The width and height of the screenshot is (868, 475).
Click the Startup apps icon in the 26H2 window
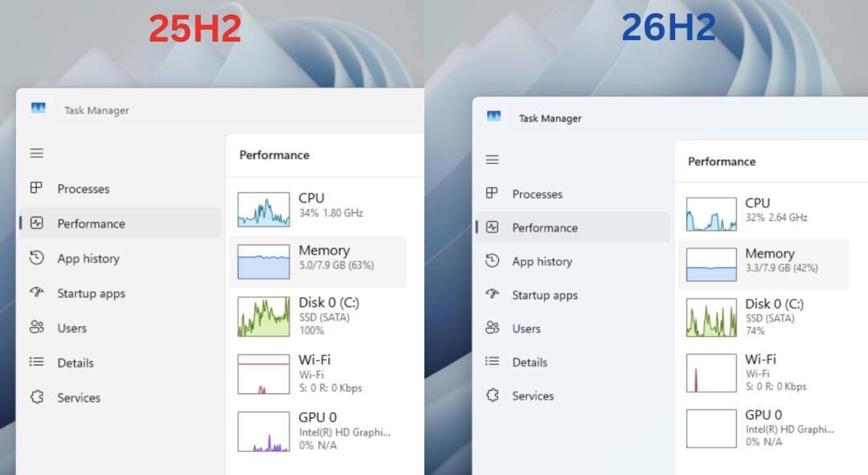[492, 294]
